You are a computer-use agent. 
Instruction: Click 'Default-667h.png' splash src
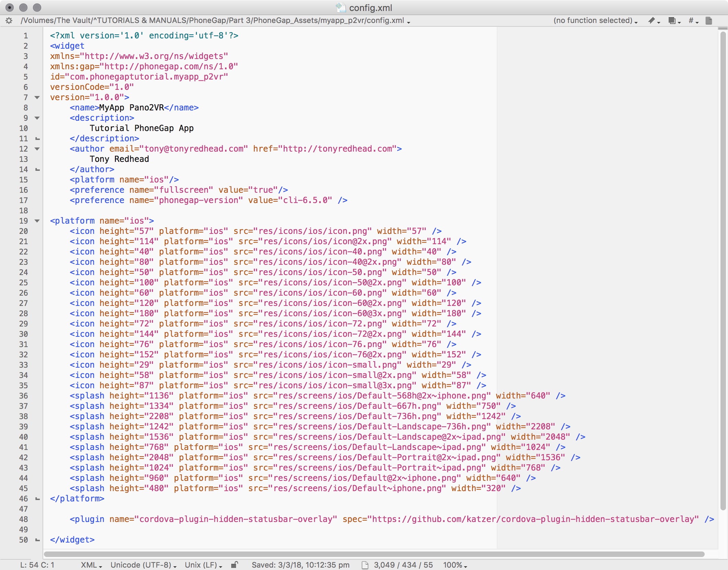coord(397,406)
